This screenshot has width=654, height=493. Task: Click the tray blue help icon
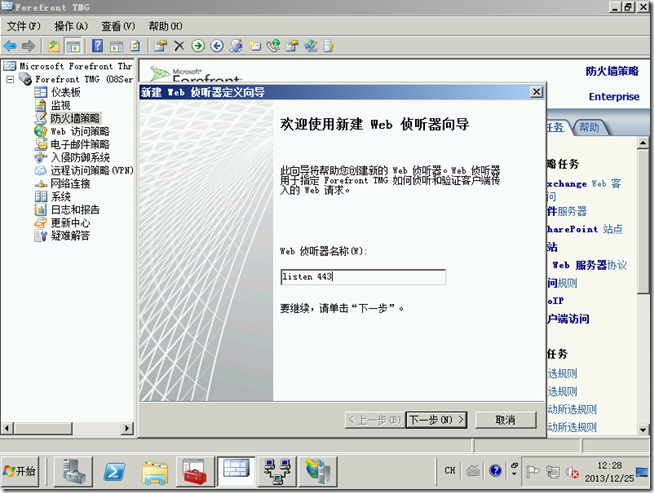[496, 470]
